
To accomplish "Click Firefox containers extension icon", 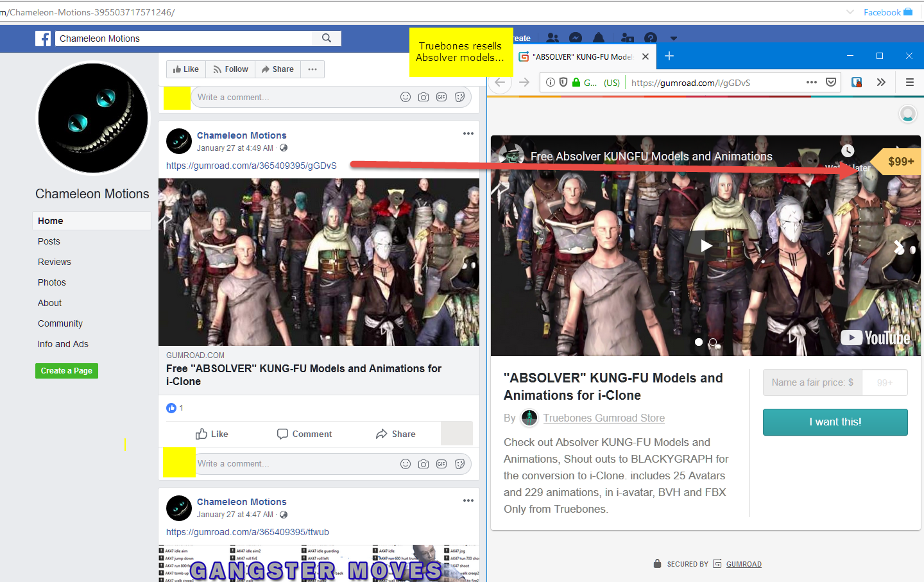I will click(x=857, y=82).
